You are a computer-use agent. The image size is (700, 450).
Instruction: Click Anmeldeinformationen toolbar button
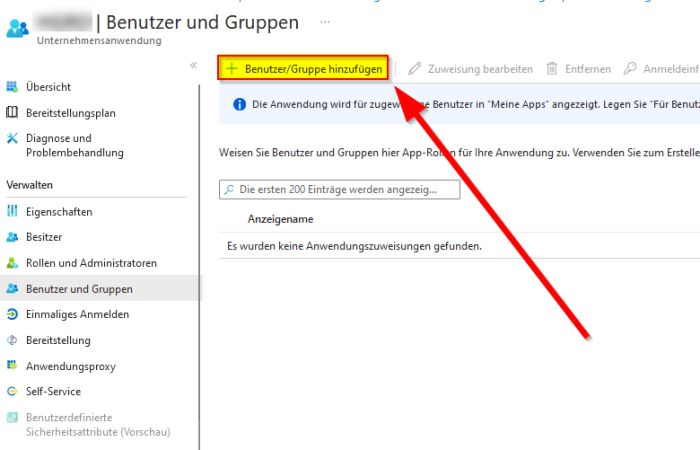[x=661, y=69]
